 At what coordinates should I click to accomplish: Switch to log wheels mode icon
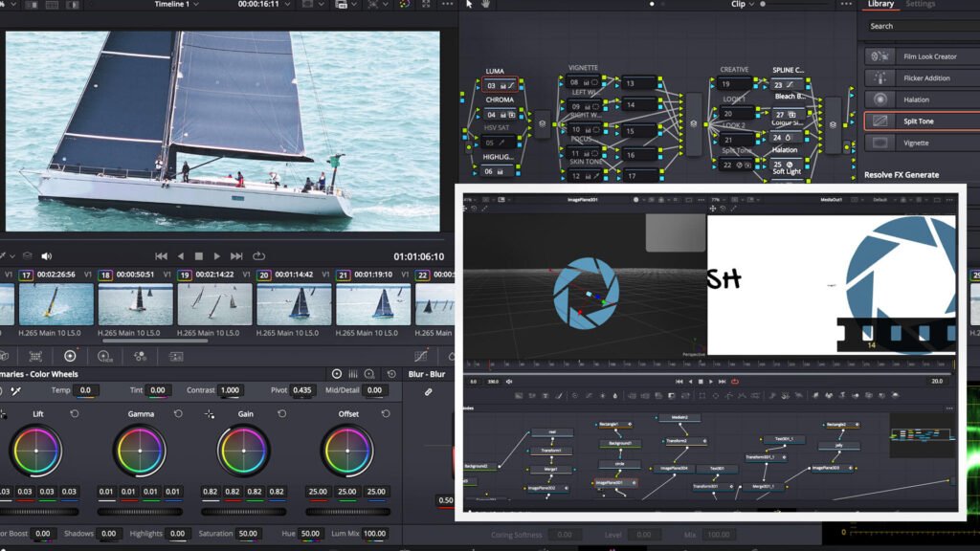(x=369, y=374)
